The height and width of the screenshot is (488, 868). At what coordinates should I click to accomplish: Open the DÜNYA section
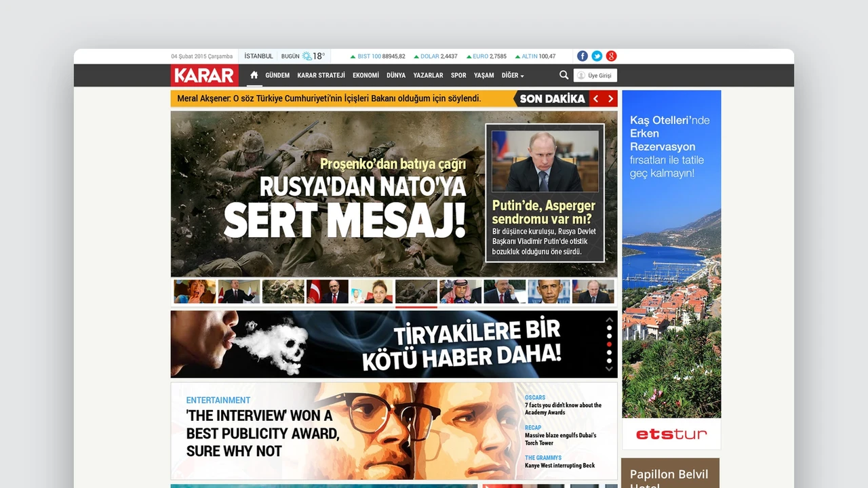tap(396, 76)
